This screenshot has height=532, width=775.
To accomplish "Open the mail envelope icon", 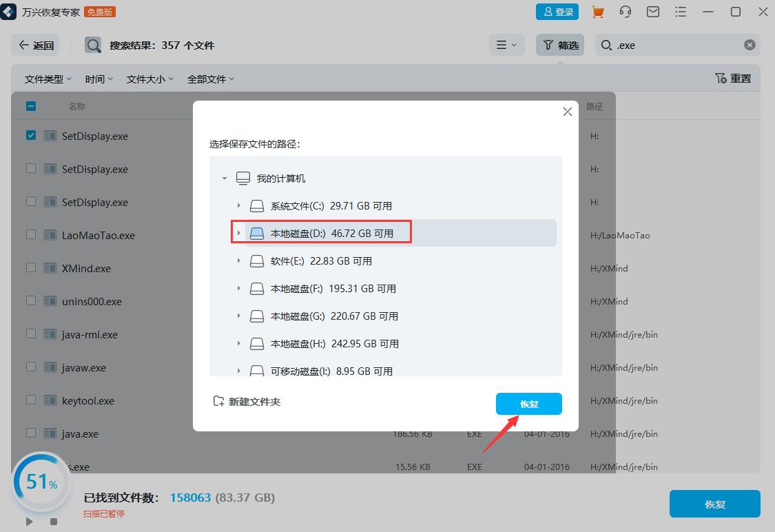I will tap(653, 12).
